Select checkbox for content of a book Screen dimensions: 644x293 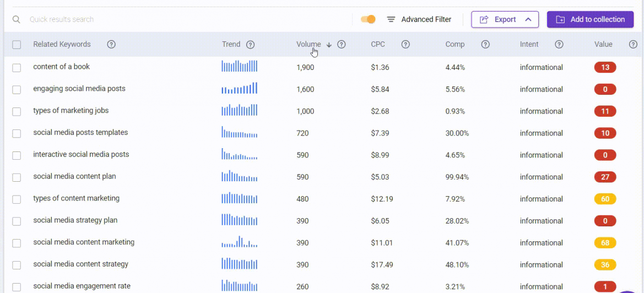pyautogui.click(x=17, y=68)
